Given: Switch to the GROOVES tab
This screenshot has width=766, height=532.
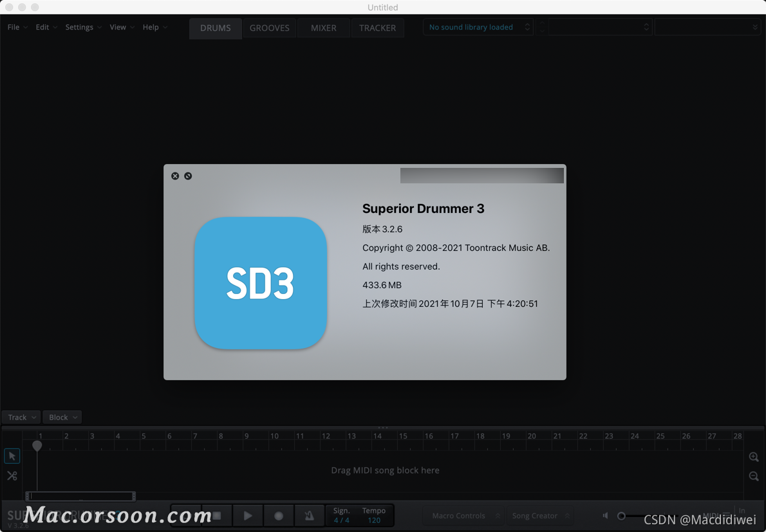Looking at the screenshot, I should [270, 28].
